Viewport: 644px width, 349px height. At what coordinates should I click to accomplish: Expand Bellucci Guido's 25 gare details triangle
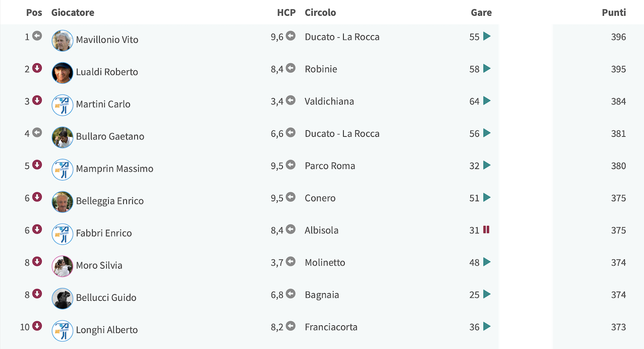(487, 294)
